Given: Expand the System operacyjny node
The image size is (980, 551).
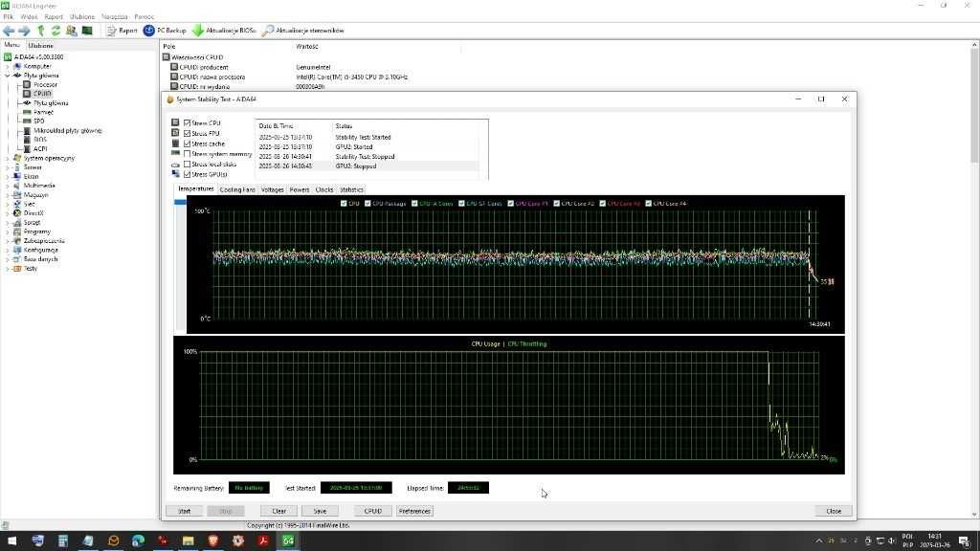Looking at the screenshot, I should pyautogui.click(x=8, y=158).
